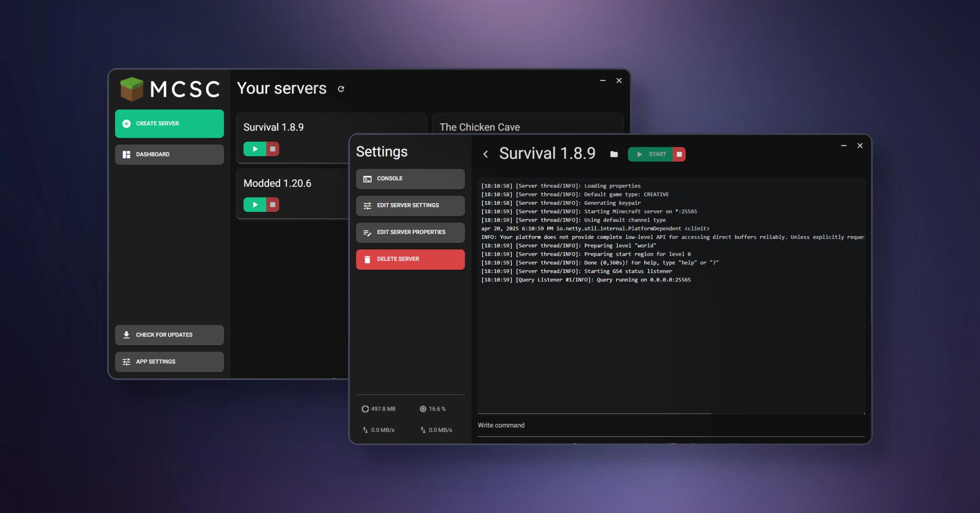Click the CPU chip icon showing 16.6 %
980x513 pixels.
(x=423, y=409)
